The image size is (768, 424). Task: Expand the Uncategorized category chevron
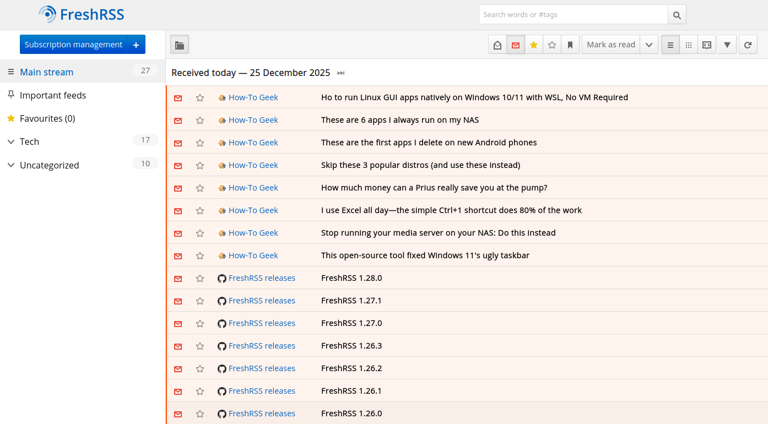(x=11, y=165)
